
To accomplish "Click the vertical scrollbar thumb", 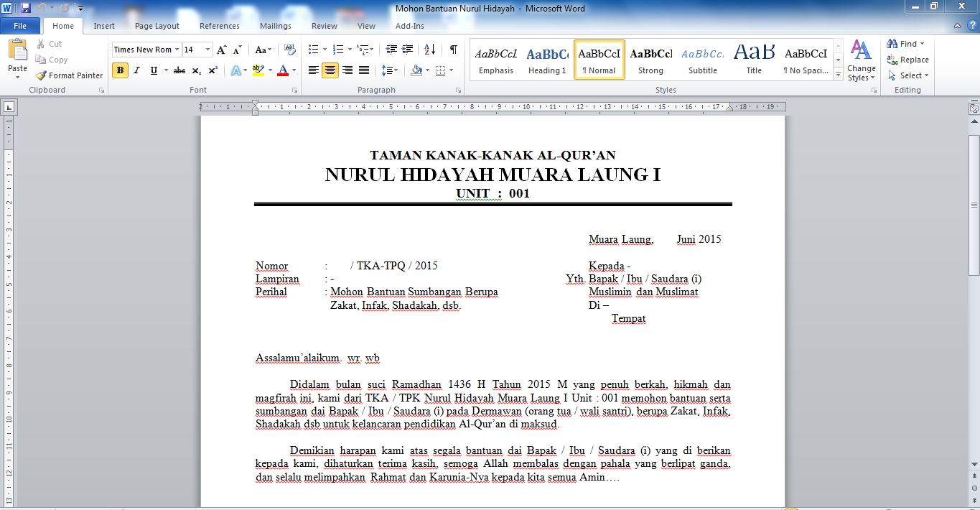I will 974,205.
